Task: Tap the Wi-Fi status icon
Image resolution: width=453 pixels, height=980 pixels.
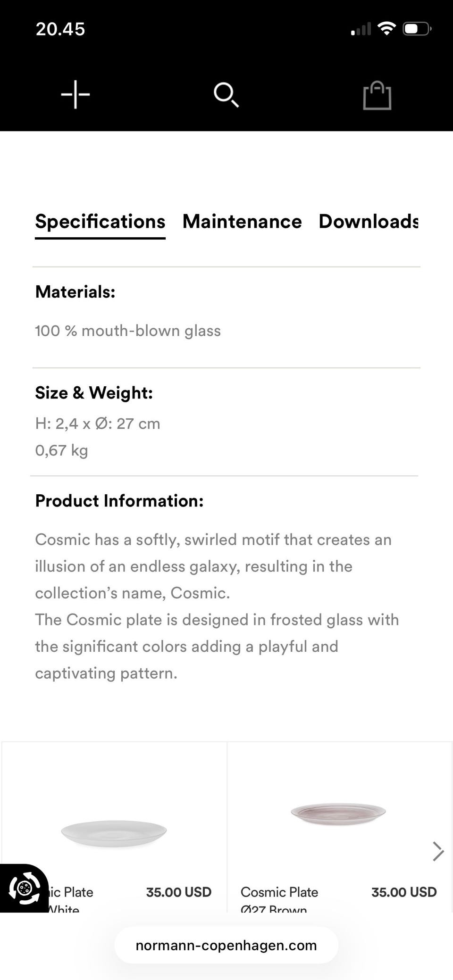Action: pos(386,29)
